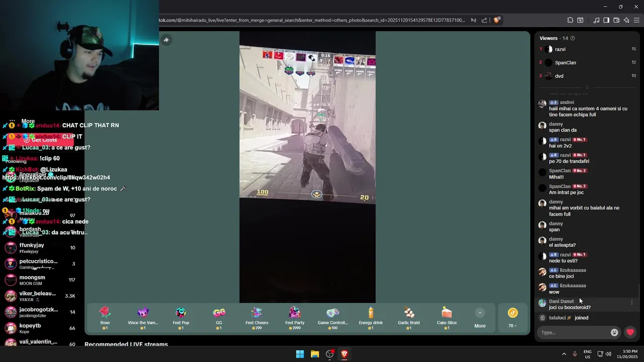Click the taskbar microphone icon
The image size is (644, 362).
click(575, 354)
